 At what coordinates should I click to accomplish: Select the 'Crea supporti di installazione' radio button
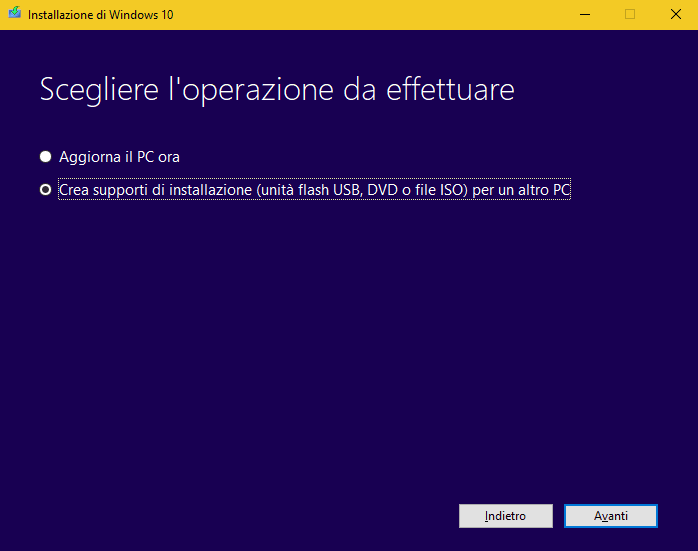pyautogui.click(x=45, y=189)
